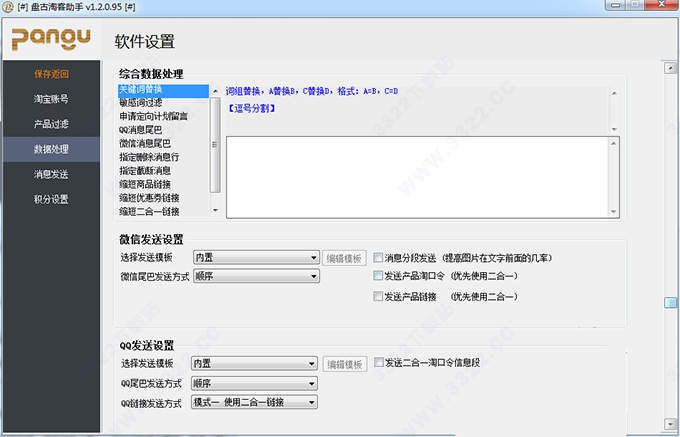Open 淘宝账号 settings page
This screenshot has width=680, height=437.
[x=51, y=99]
